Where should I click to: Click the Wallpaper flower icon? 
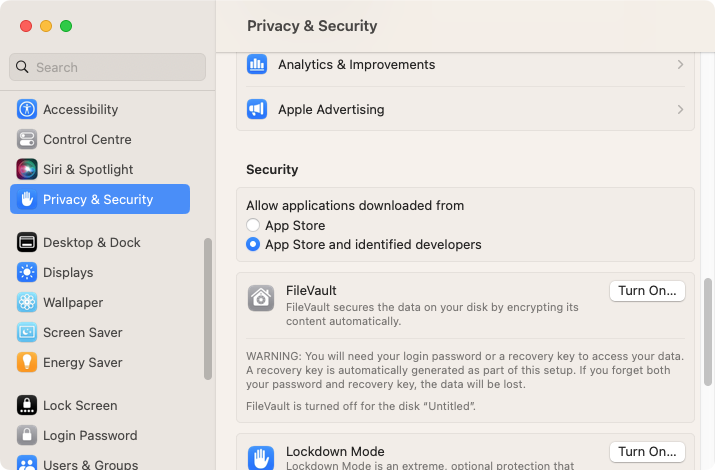[x=27, y=303]
